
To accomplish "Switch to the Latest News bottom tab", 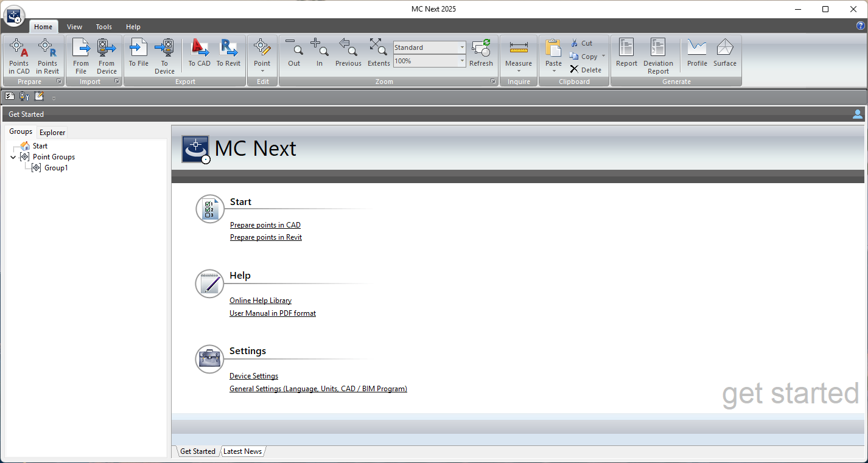I will coord(242,451).
